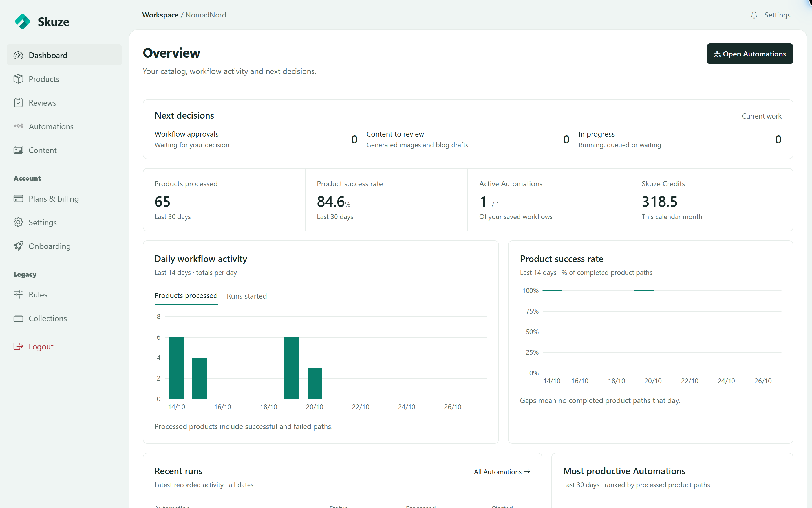Click the Automations workflow icon
The width and height of the screenshot is (812, 508).
[x=18, y=126]
